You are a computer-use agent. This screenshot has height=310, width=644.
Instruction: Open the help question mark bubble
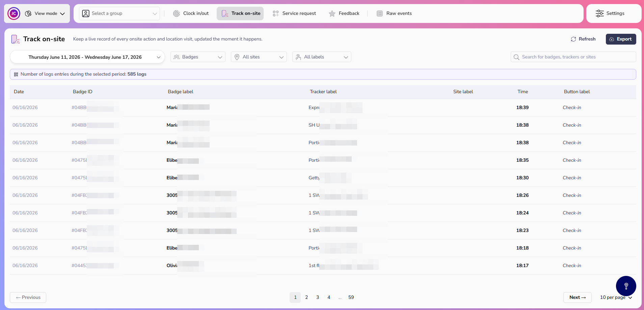(626, 286)
